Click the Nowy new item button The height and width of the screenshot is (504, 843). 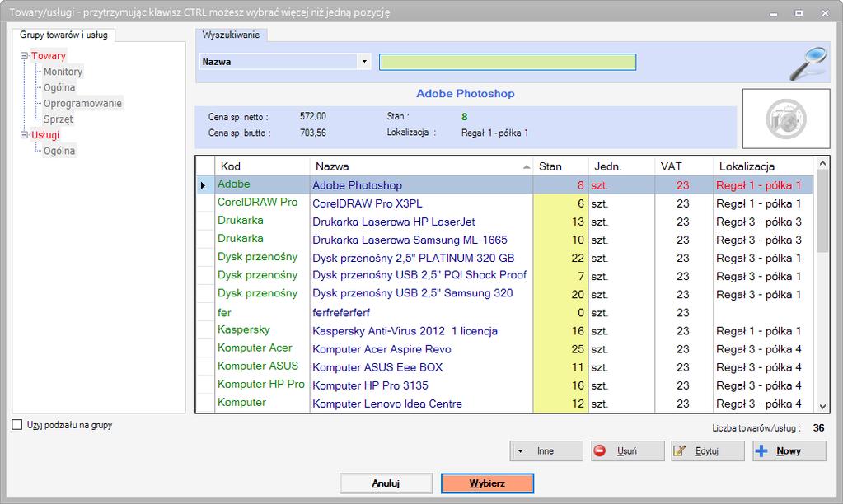pyautogui.click(x=789, y=450)
